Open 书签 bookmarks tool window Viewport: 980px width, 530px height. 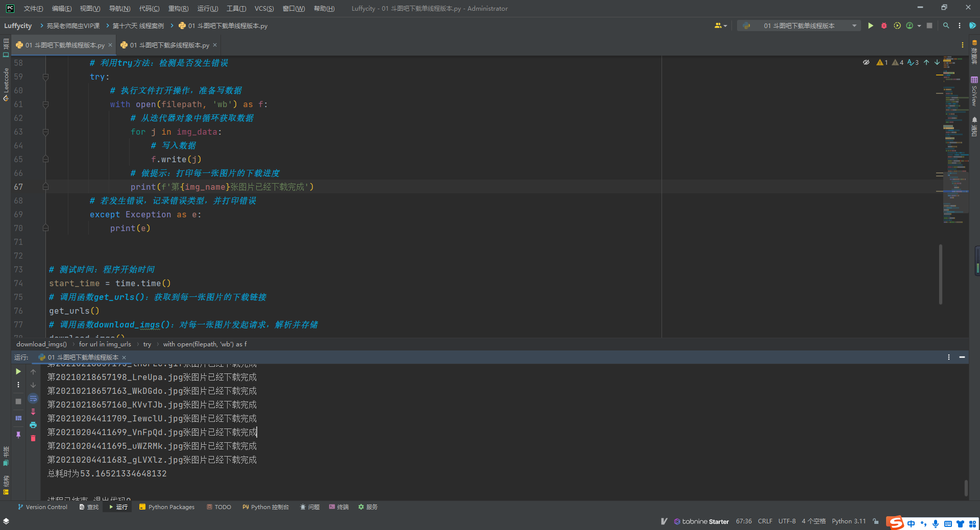click(x=6, y=456)
